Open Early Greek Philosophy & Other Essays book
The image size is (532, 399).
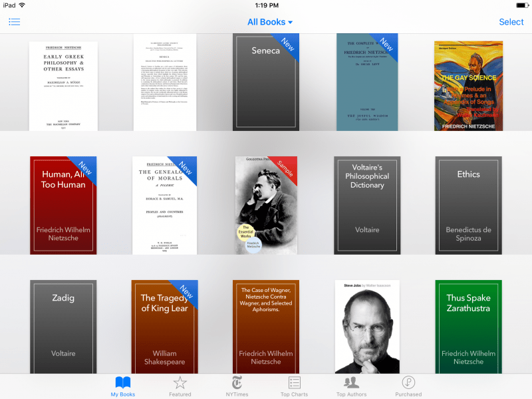[x=63, y=86]
